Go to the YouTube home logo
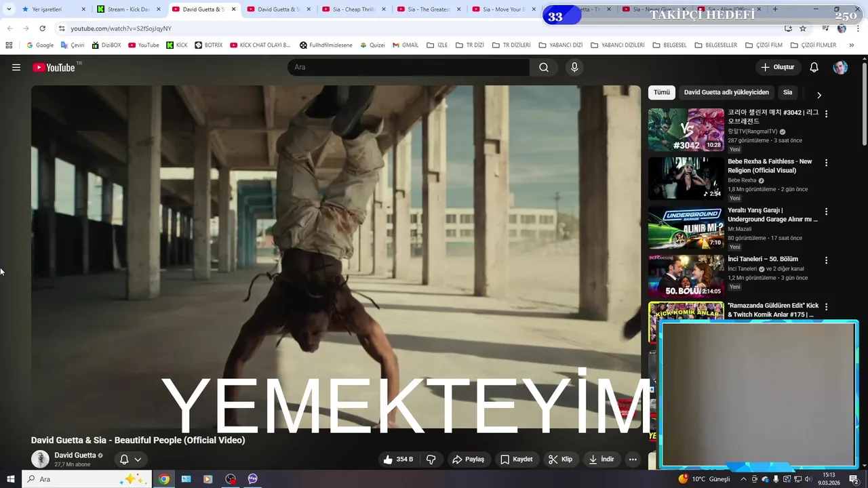Viewport: 868px width, 488px height. click(54, 67)
